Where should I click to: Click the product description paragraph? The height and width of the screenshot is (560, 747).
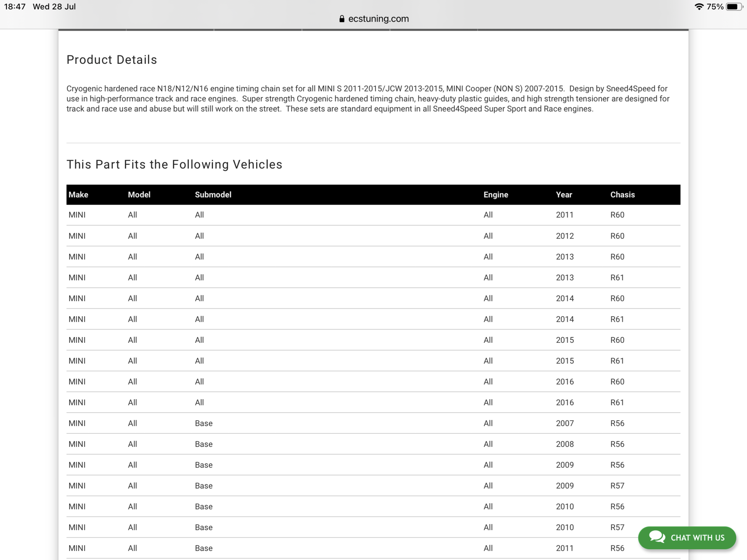click(368, 99)
